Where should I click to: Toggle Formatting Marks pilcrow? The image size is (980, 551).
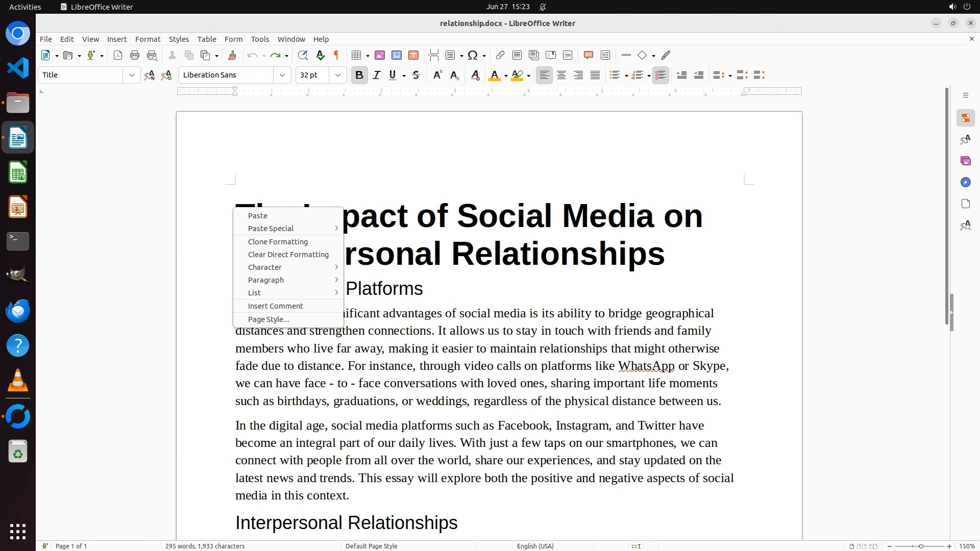tap(336, 56)
